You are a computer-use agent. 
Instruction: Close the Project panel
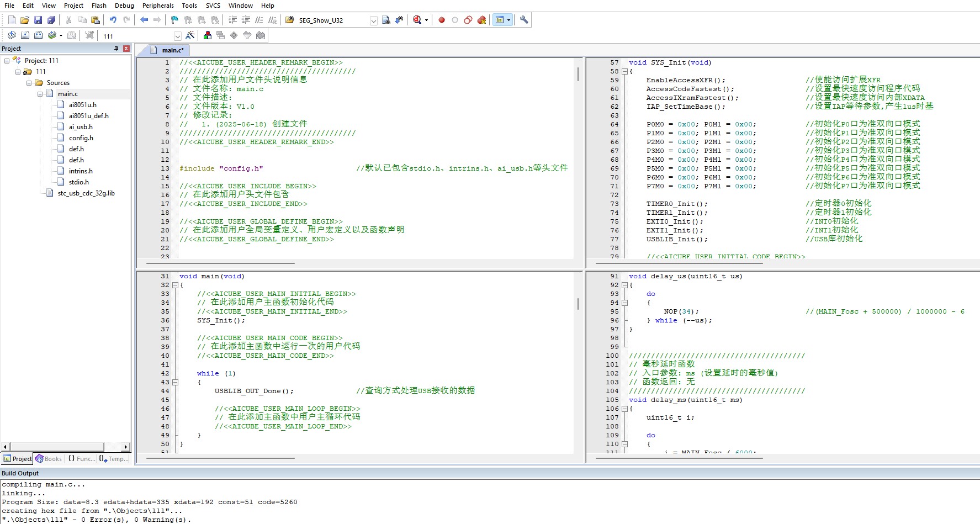pyautogui.click(x=126, y=49)
